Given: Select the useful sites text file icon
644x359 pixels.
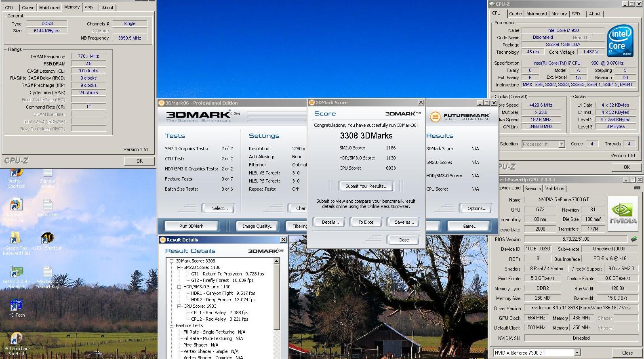Looking at the screenshot, I should pyautogui.click(x=47, y=208).
